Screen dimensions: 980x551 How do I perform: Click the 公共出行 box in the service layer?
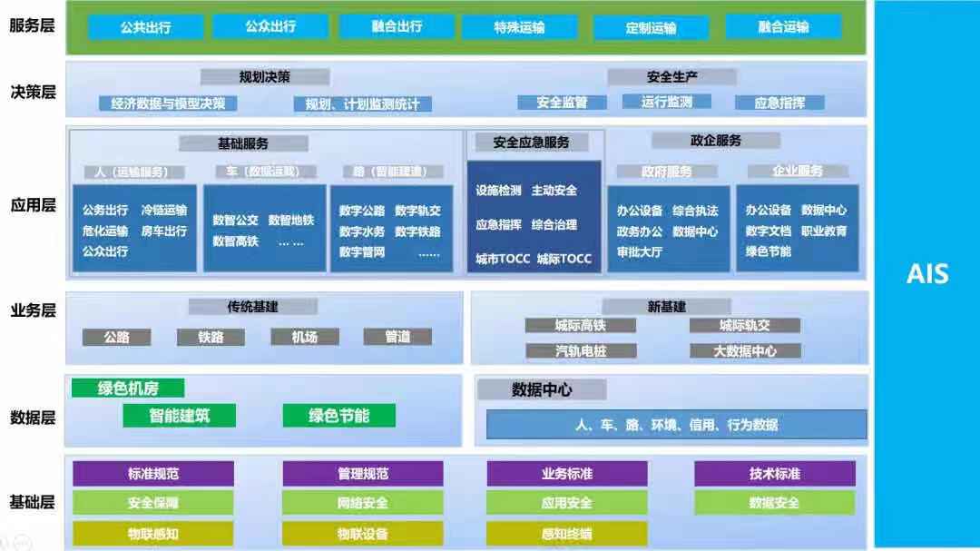[145, 27]
